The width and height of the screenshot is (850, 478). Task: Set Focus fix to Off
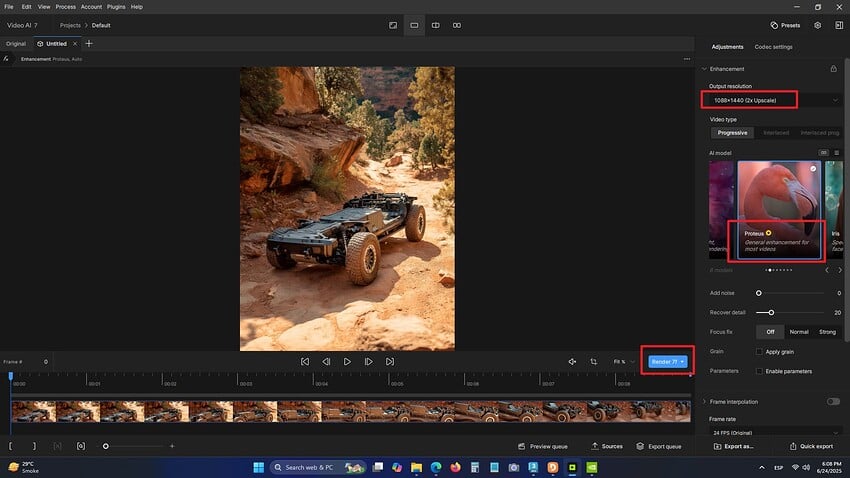pyautogui.click(x=770, y=332)
